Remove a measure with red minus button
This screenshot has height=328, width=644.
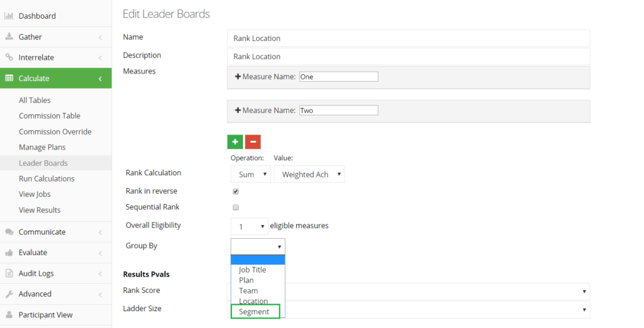(x=253, y=141)
